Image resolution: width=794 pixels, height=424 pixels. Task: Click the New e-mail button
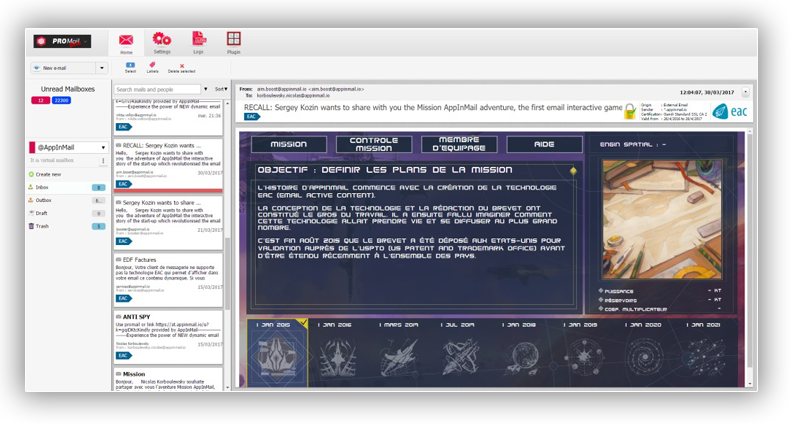pos(63,68)
